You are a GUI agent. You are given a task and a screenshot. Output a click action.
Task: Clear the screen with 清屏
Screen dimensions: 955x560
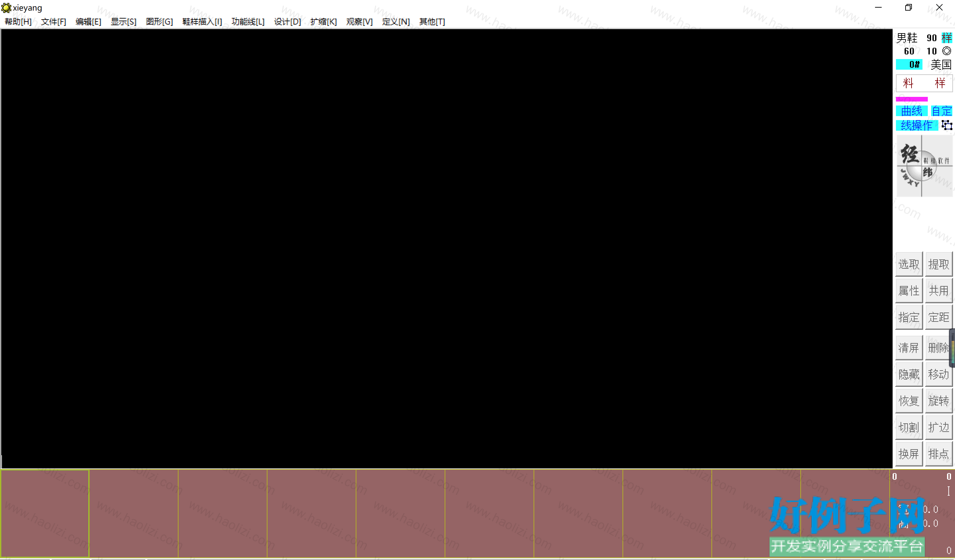click(x=909, y=348)
